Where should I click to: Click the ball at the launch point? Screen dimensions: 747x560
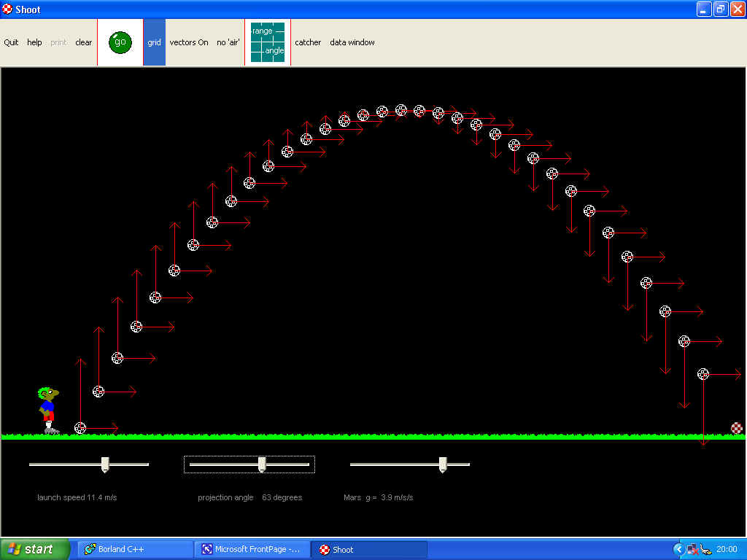[x=80, y=428]
